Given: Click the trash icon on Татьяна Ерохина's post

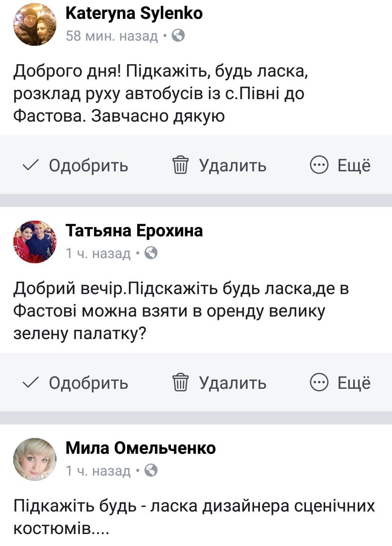Looking at the screenshot, I should click(x=180, y=383).
